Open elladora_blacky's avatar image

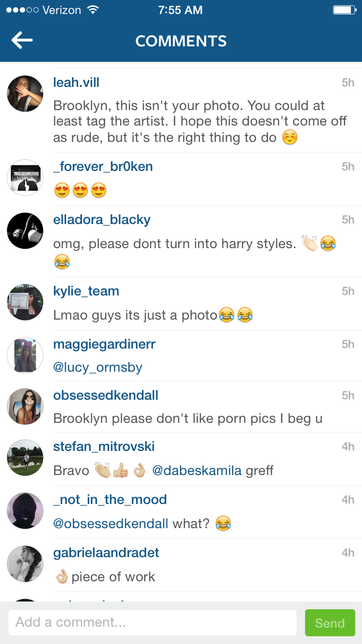click(x=25, y=231)
